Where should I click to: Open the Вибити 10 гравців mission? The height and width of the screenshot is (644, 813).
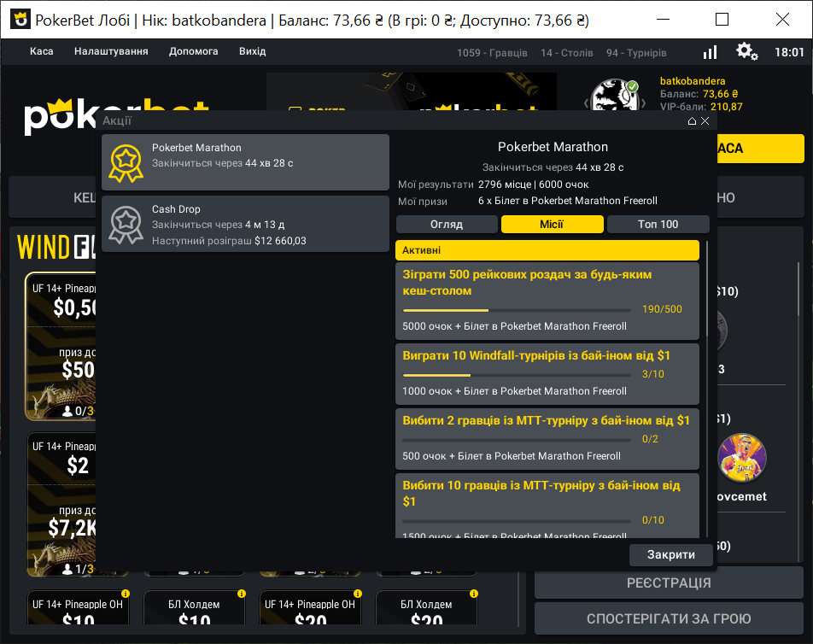coord(547,506)
